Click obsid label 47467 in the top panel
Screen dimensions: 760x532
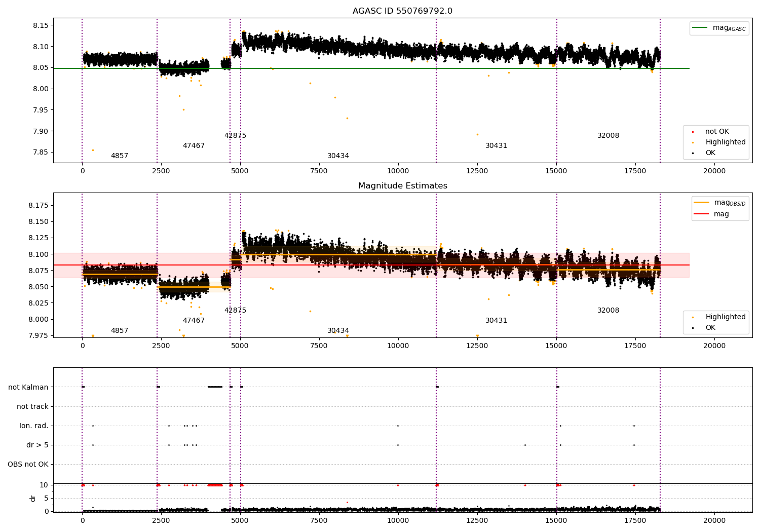(x=194, y=146)
